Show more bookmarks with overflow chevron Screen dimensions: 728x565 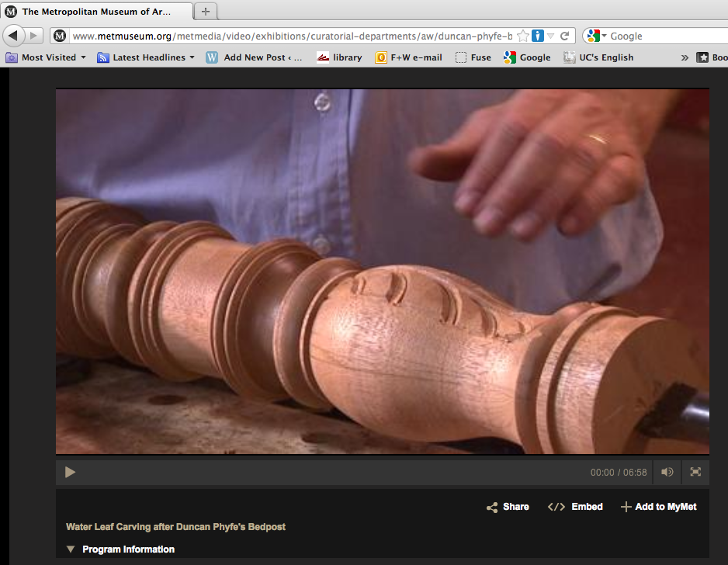(685, 57)
